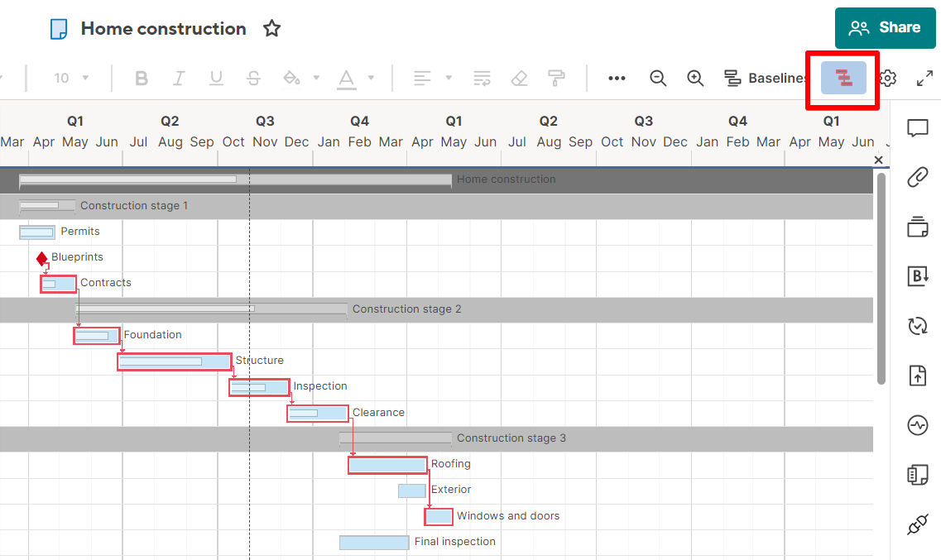Open the font size dropdown
The image size is (941, 560).
tap(71, 78)
